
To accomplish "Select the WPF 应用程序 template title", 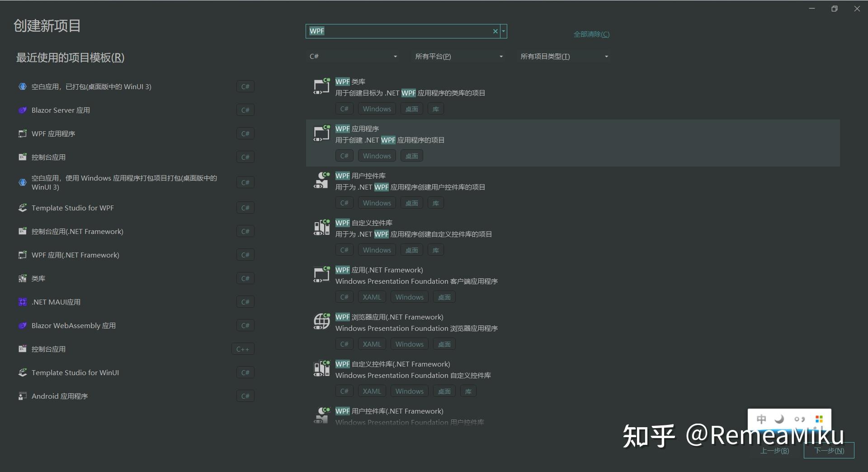I will click(x=357, y=129).
